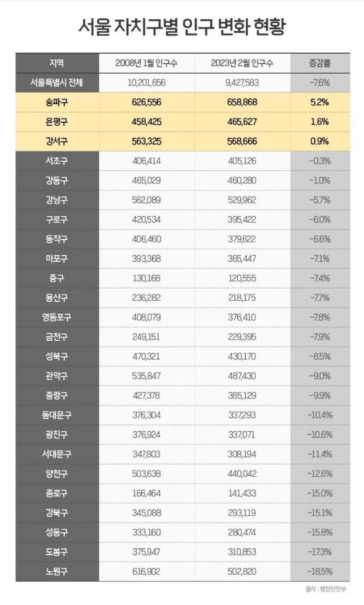Click the 노원구 change rate -18.5%
Screen dimensions: 364x605
320,571
